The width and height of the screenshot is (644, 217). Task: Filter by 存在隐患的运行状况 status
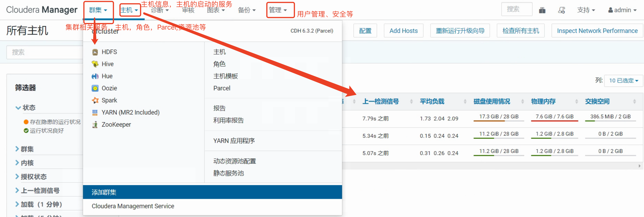[x=55, y=122]
